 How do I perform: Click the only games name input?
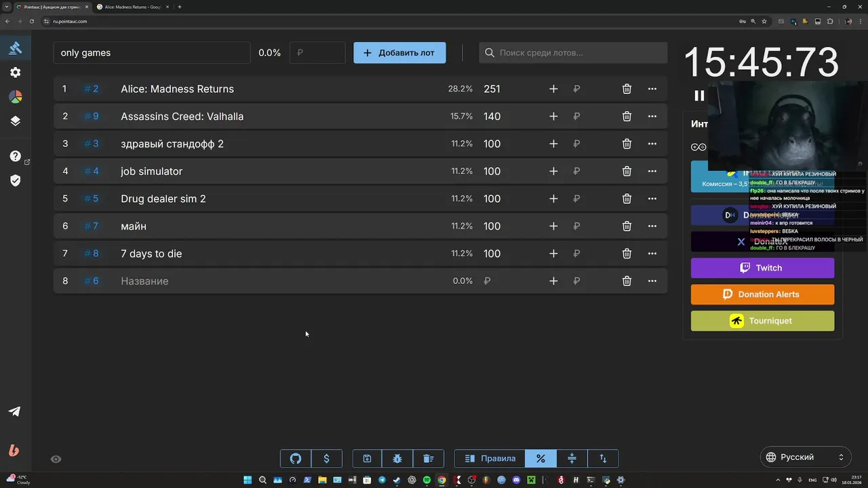[152, 52]
